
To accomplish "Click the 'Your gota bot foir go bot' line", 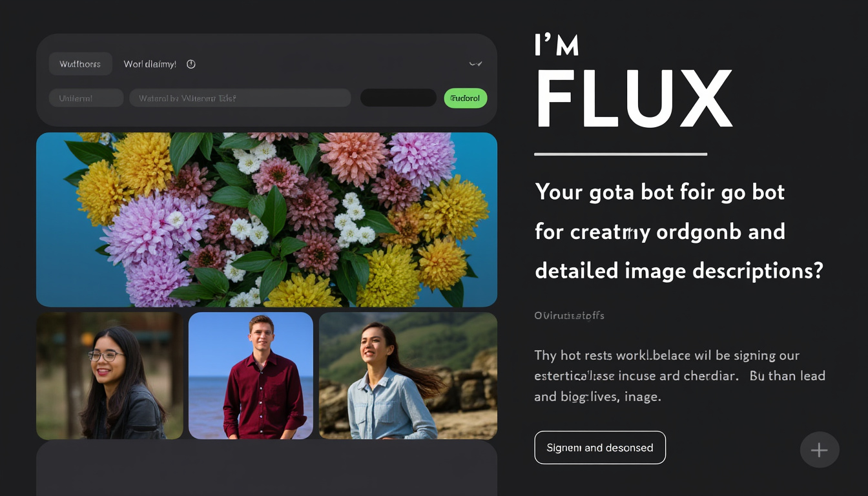I will pos(659,192).
